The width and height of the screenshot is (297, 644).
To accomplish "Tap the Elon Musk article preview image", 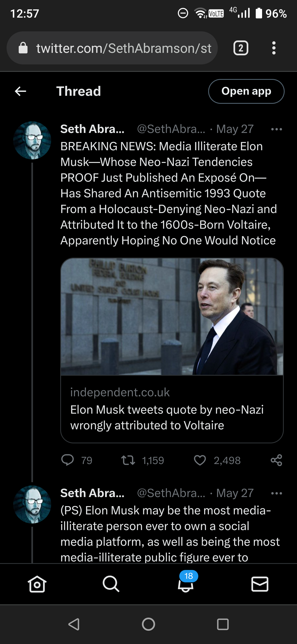I will [x=172, y=316].
